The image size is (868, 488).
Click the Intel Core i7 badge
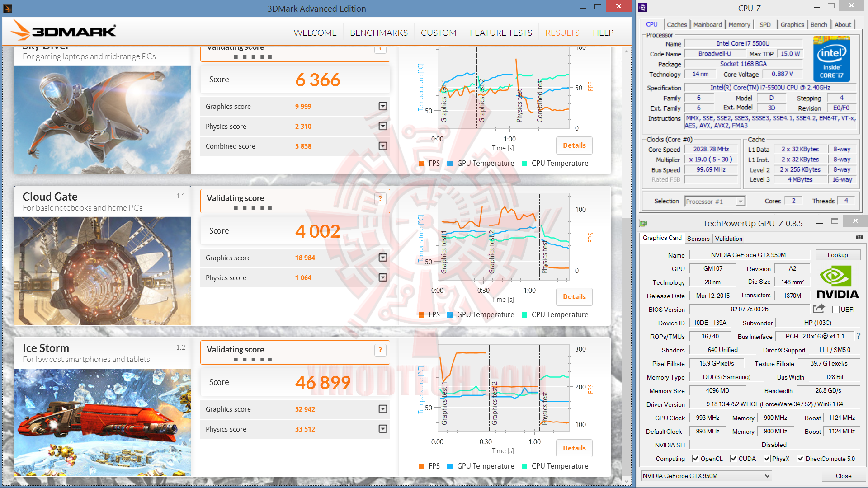(x=831, y=59)
